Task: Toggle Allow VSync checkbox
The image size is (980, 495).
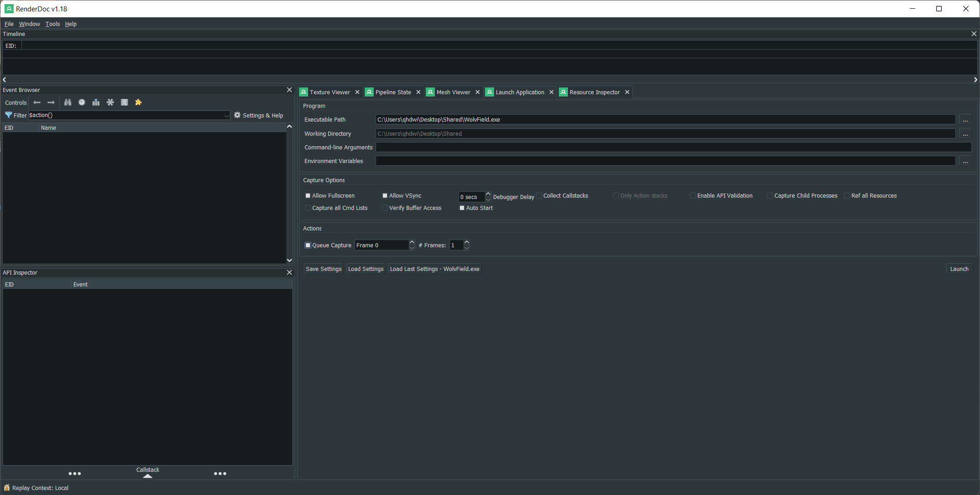Action: coord(385,196)
